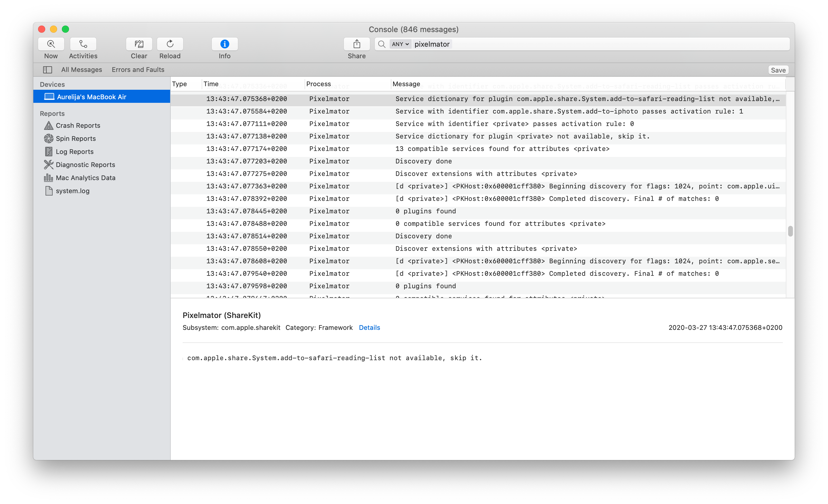This screenshot has width=828, height=504.
Task: Clear the log with Clear icon
Action: (x=139, y=44)
